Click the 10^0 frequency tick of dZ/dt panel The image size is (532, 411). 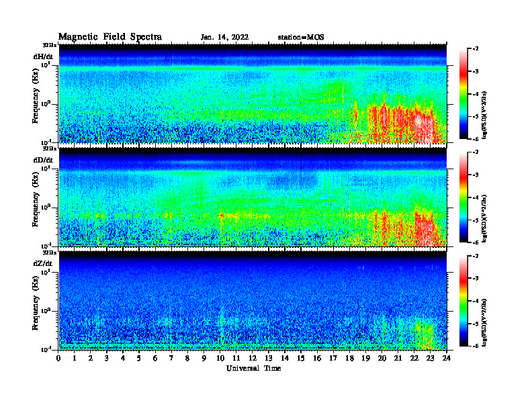point(46,310)
